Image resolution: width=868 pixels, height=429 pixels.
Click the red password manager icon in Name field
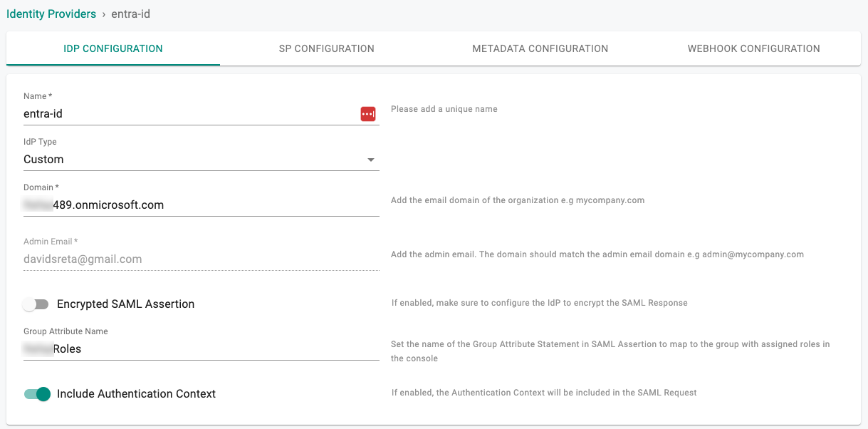pyautogui.click(x=367, y=114)
